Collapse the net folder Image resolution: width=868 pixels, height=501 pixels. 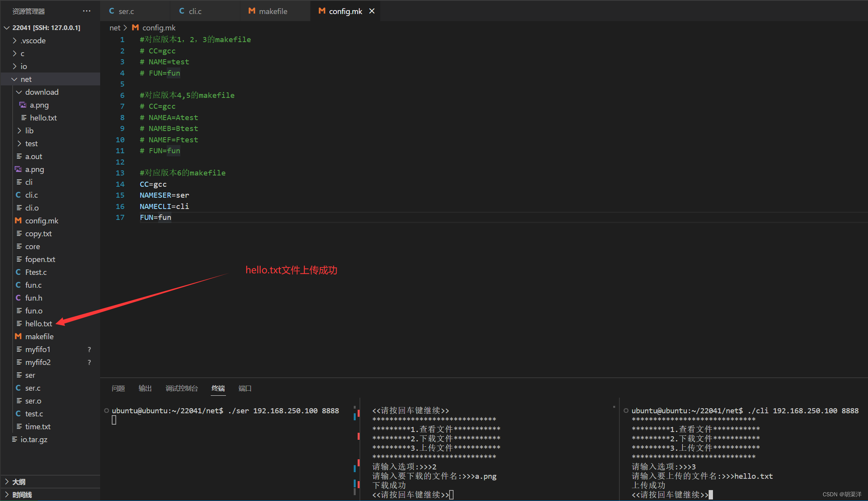tap(14, 79)
